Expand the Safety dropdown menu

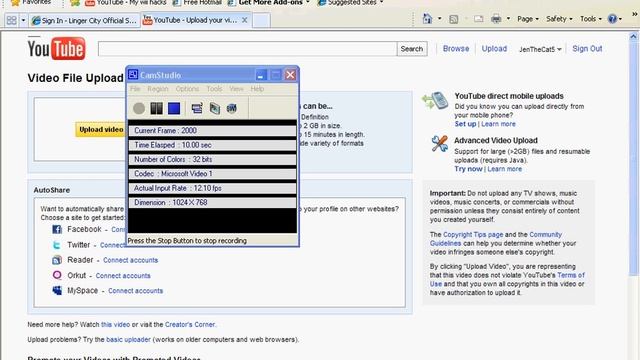coord(559,19)
